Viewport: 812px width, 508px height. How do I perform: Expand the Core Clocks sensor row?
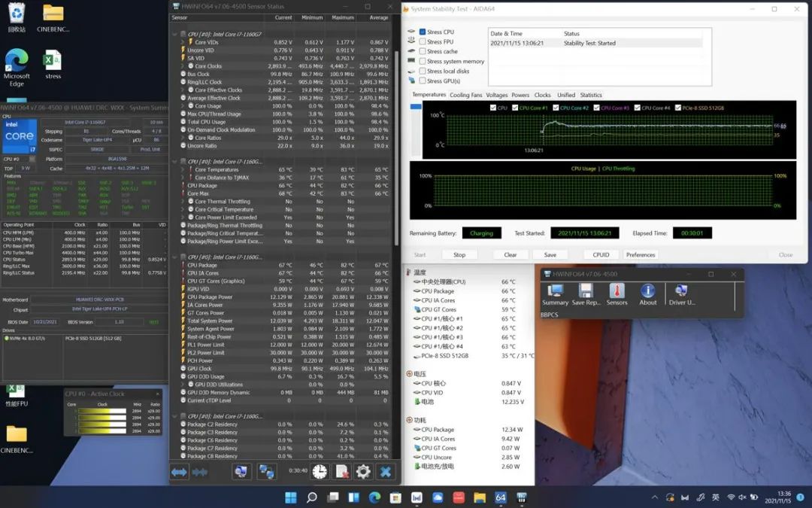coord(182,66)
